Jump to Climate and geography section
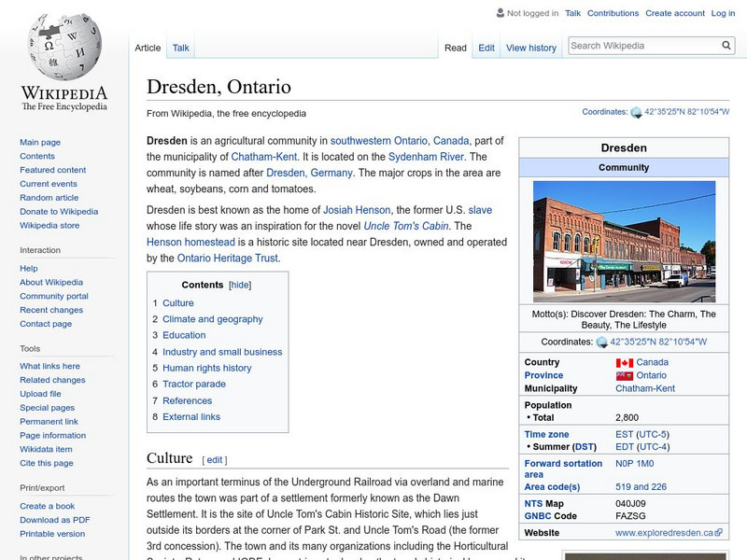 point(213,319)
